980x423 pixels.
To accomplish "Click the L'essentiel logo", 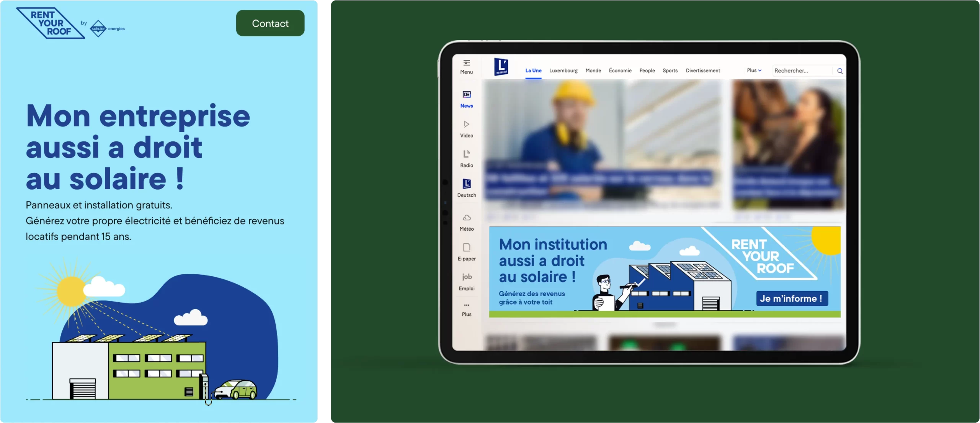I will pyautogui.click(x=501, y=67).
